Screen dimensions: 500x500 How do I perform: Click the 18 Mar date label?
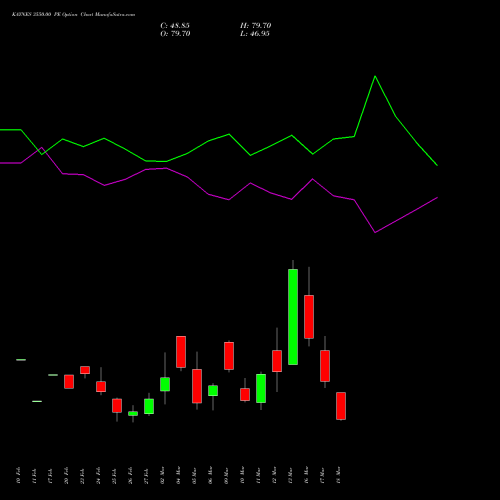(338, 475)
